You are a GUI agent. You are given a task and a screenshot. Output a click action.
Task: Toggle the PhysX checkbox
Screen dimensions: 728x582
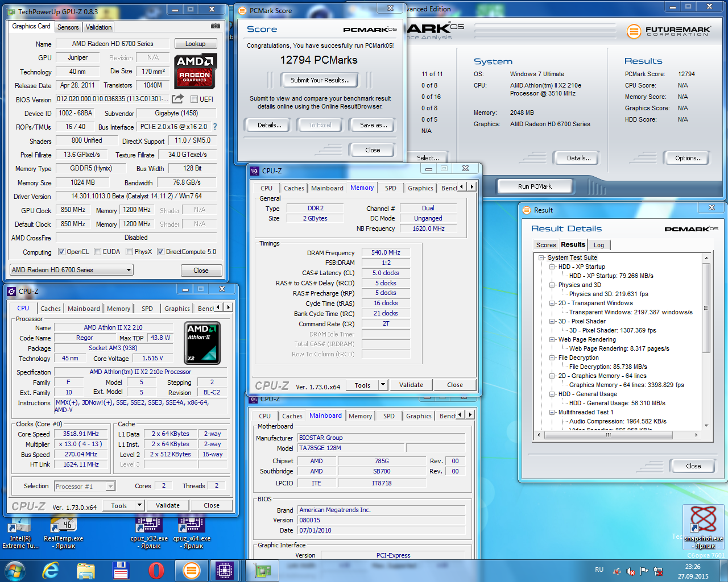130,251
